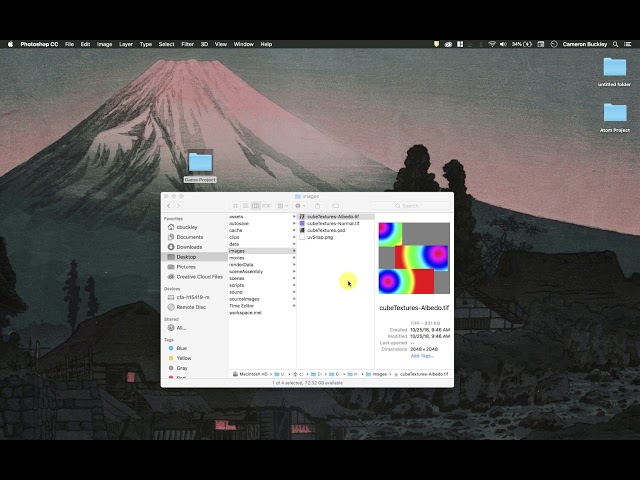Open the Filter menu

tap(187, 44)
